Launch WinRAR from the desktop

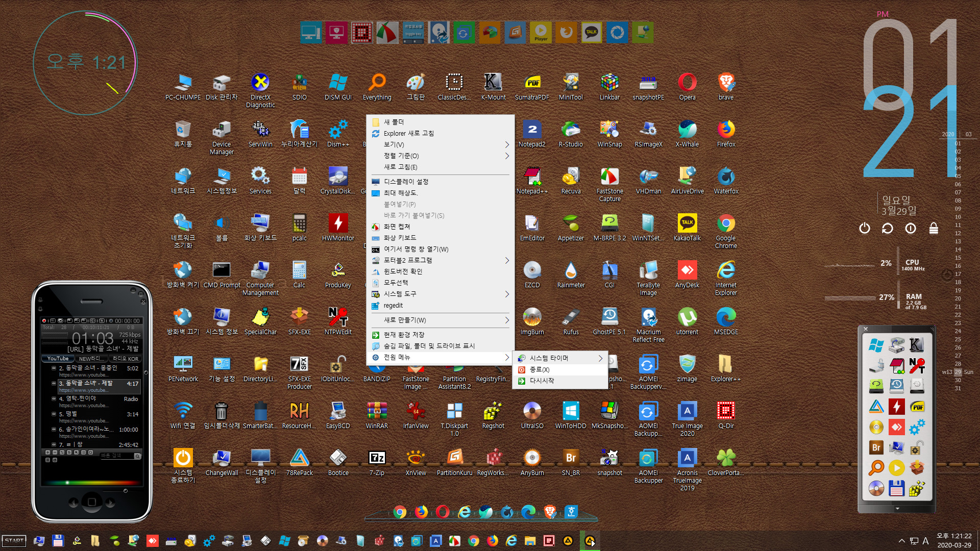[x=377, y=415]
